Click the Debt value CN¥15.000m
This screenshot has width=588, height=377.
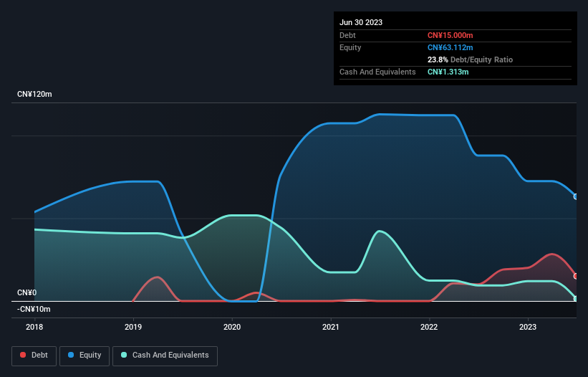pyautogui.click(x=450, y=35)
